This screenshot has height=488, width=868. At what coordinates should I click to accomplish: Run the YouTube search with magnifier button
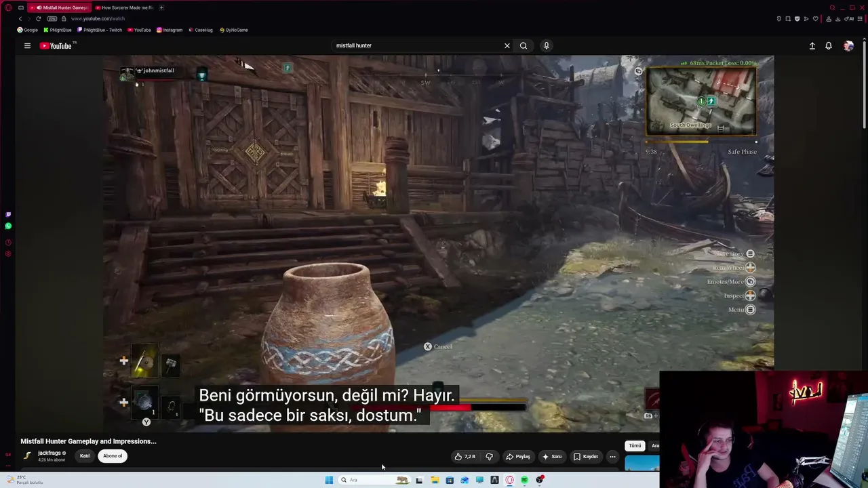point(524,45)
